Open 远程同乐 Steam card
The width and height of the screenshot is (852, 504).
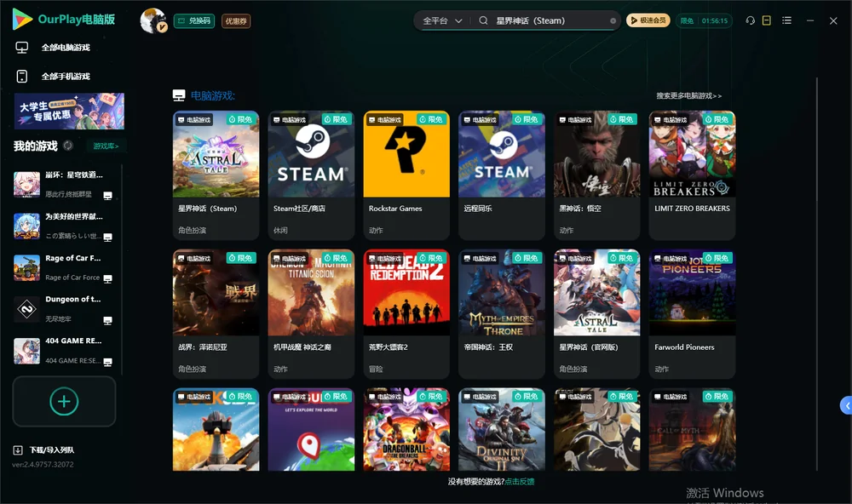pyautogui.click(x=502, y=175)
